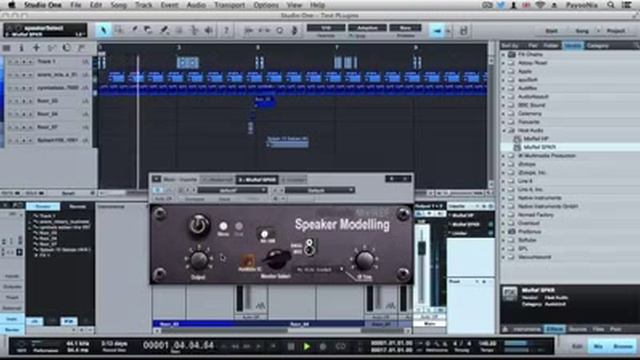Open the plugin preset dropdown labeled default
The image size is (640, 360).
tap(232, 190)
